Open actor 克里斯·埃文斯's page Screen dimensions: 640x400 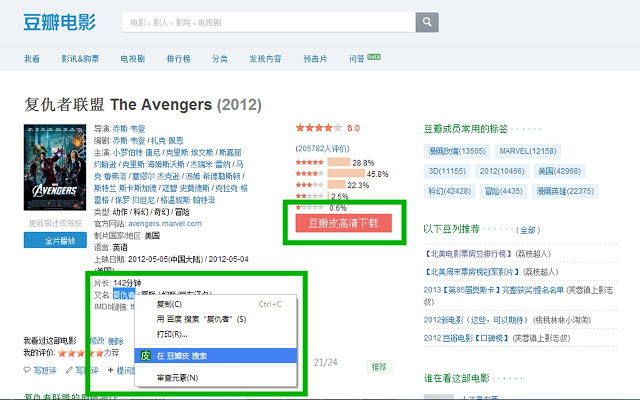tap(189, 153)
